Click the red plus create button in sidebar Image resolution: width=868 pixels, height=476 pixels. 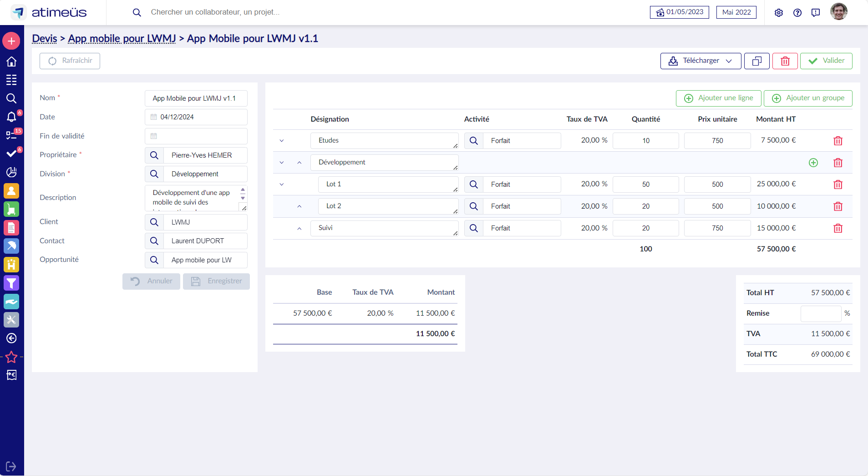click(11, 41)
